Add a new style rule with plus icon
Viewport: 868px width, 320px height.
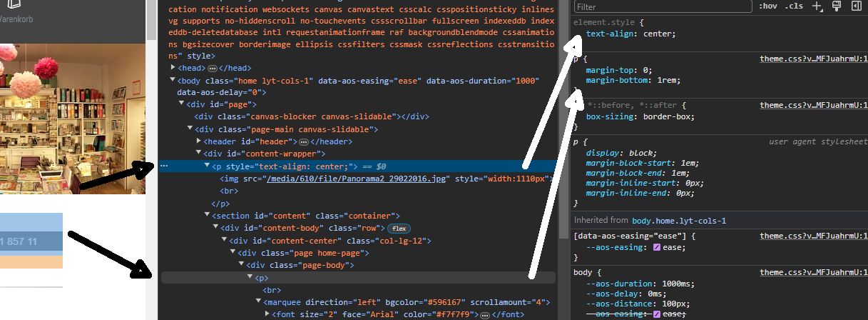click(817, 6)
